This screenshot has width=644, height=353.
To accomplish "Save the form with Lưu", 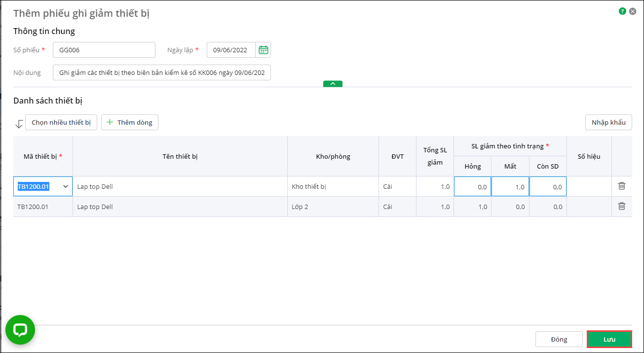I will point(609,339).
